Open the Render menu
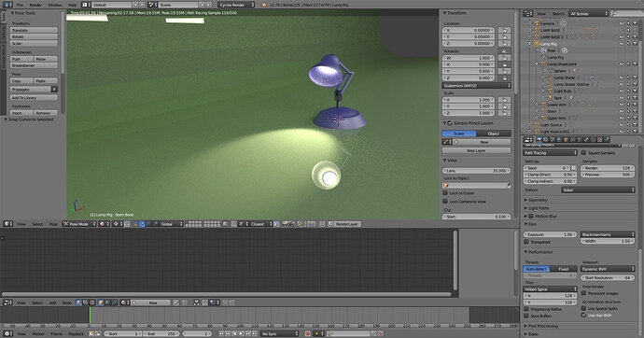This screenshot has width=644, height=338. point(35,5)
